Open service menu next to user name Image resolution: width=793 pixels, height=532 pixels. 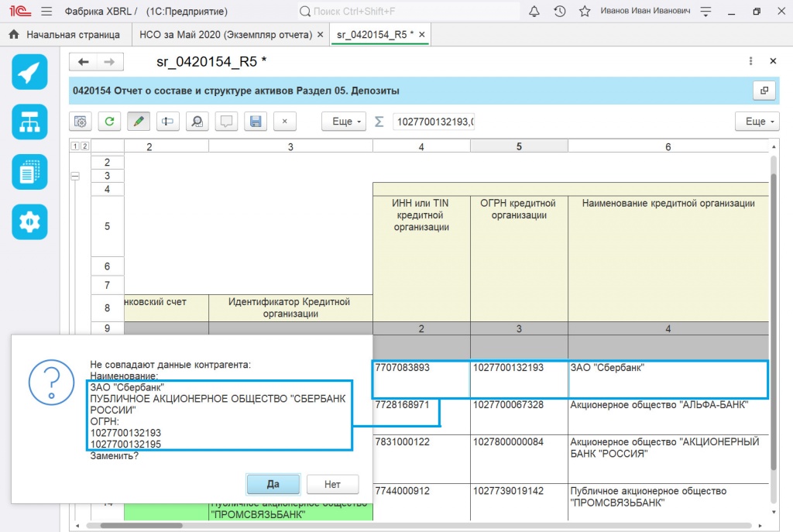706,11
